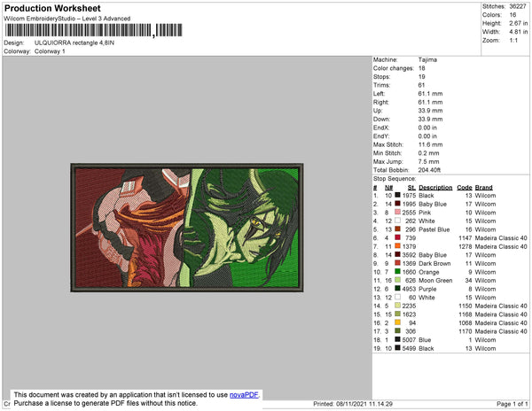Click the swatch for stop 18 labeled Blue
Image resolution: width=532 pixels, height=411 pixels.
pos(397,339)
